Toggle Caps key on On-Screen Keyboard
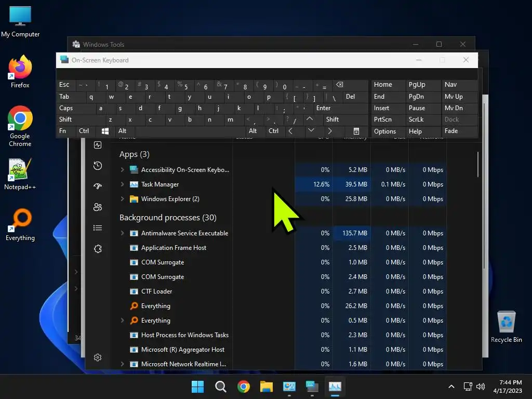 pos(75,108)
